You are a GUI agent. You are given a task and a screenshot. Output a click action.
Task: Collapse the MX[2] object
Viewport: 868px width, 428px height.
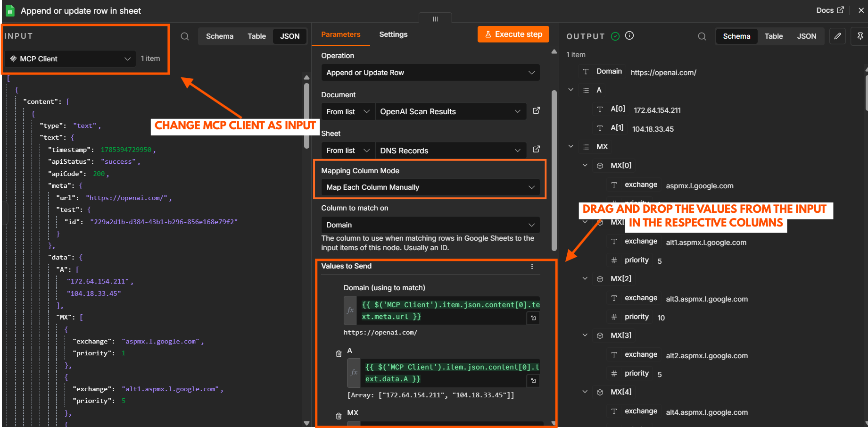[585, 278]
